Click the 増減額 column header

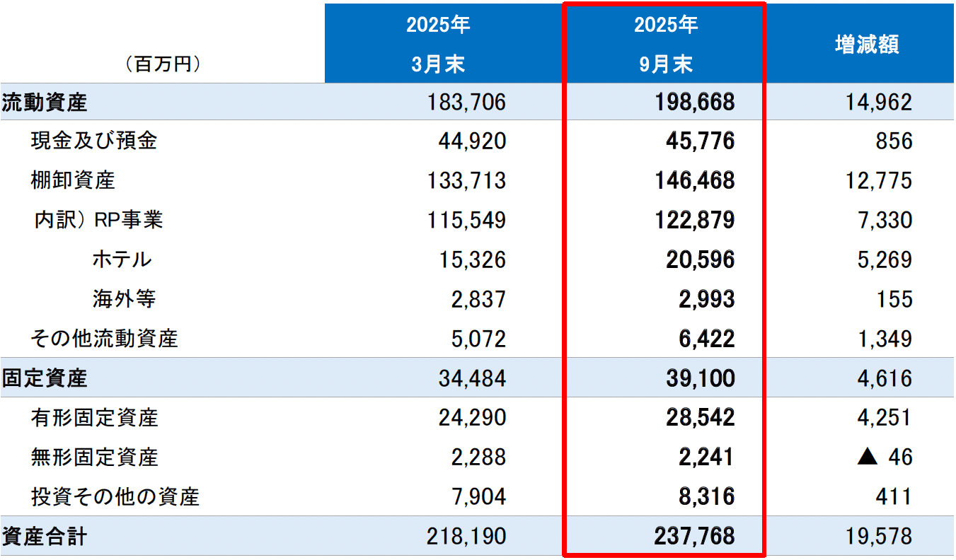click(867, 45)
